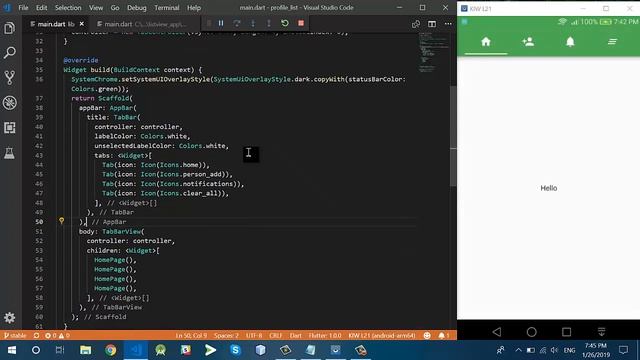Open the View menu
640x360 pixels.
[96, 8]
